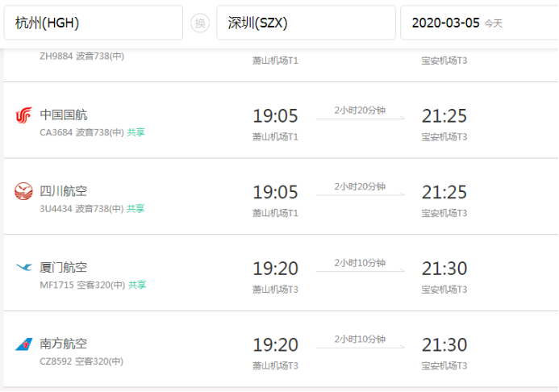The height and width of the screenshot is (392, 559).
Task: Click the 2小时20分钟 duration for Sichuan Airlines
Action: pyautogui.click(x=360, y=187)
